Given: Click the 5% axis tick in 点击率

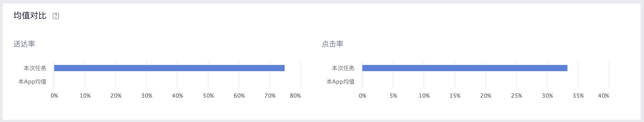Looking at the screenshot, I should [393, 96].
